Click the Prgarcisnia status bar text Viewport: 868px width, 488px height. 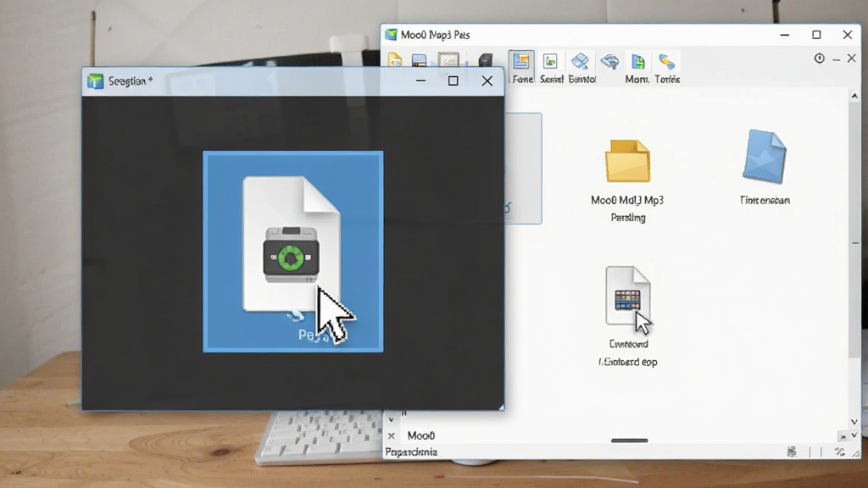tap(411, 452)
